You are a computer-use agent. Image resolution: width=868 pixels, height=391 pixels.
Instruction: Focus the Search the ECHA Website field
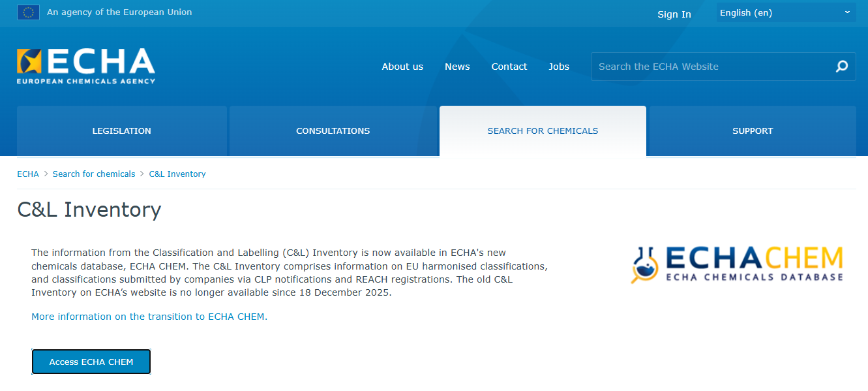[x=711, y=67]
